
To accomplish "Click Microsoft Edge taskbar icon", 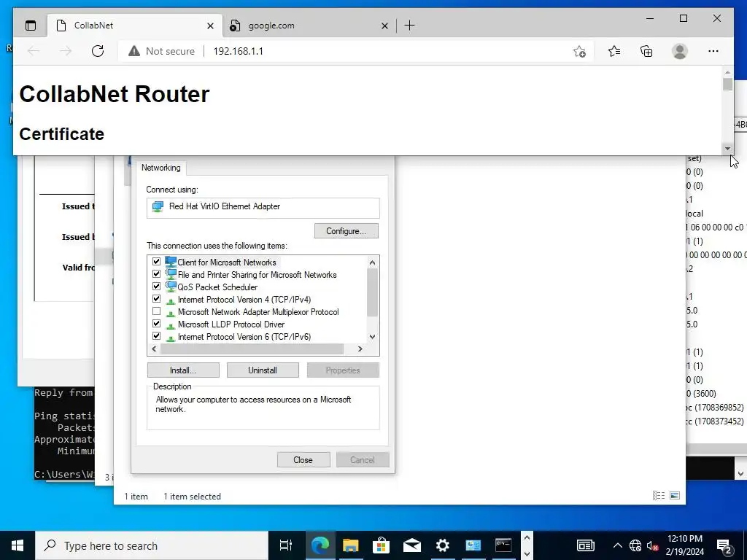I will 320,545.
